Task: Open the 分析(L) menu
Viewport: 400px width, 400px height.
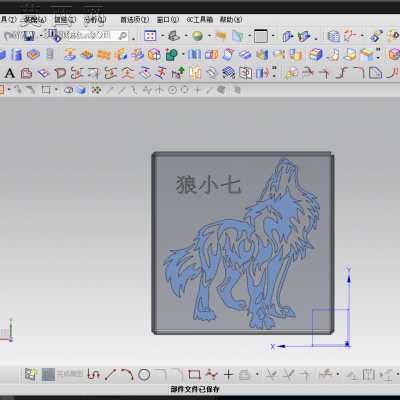Action: (95, 20)
